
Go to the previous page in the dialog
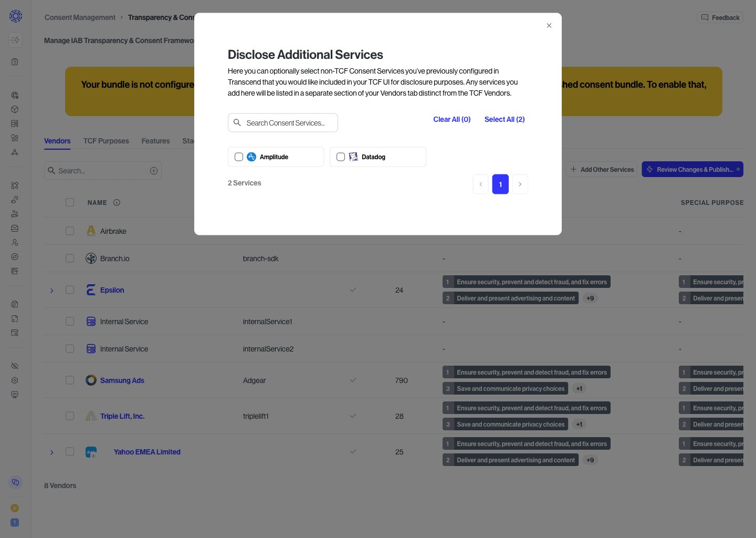tap(480, 184)
